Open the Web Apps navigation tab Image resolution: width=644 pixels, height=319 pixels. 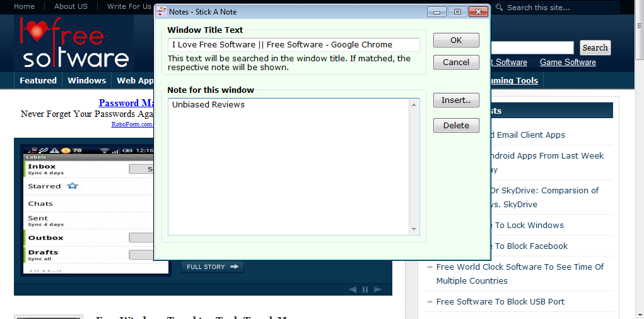[134, 81]
